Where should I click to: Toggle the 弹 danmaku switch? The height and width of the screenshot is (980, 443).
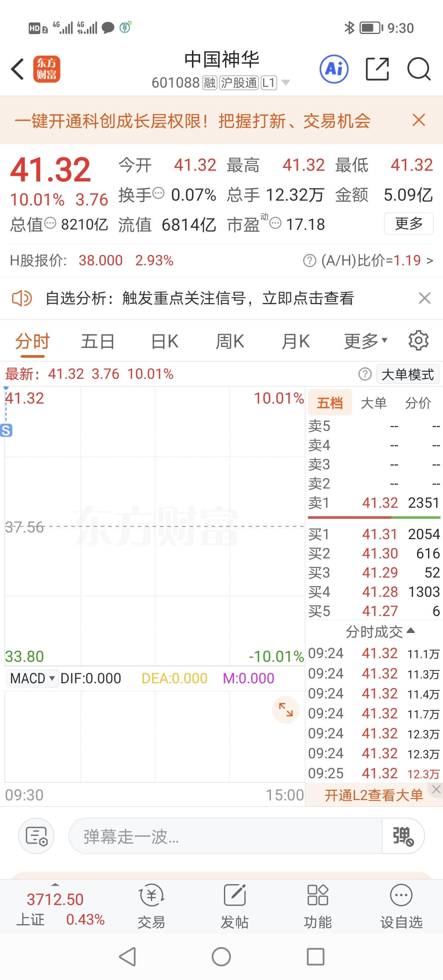click(403, 836)
